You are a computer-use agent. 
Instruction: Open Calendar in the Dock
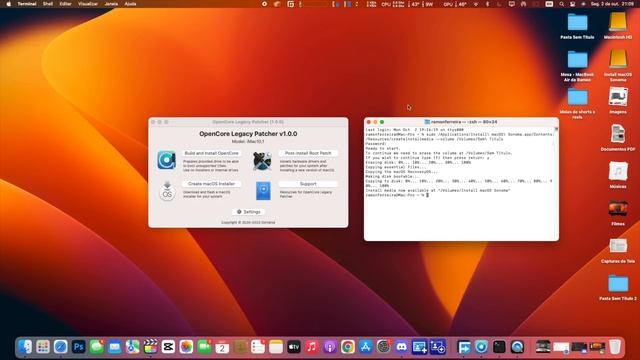(222, 347)
